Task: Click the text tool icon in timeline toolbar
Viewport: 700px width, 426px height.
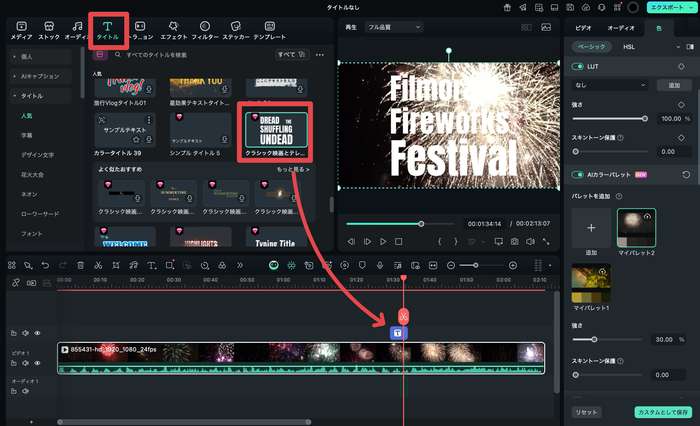Action: (x=152, y=265)
